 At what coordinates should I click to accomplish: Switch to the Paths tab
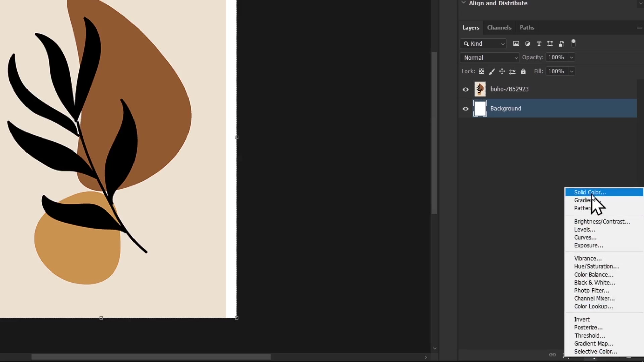(526, 28)
